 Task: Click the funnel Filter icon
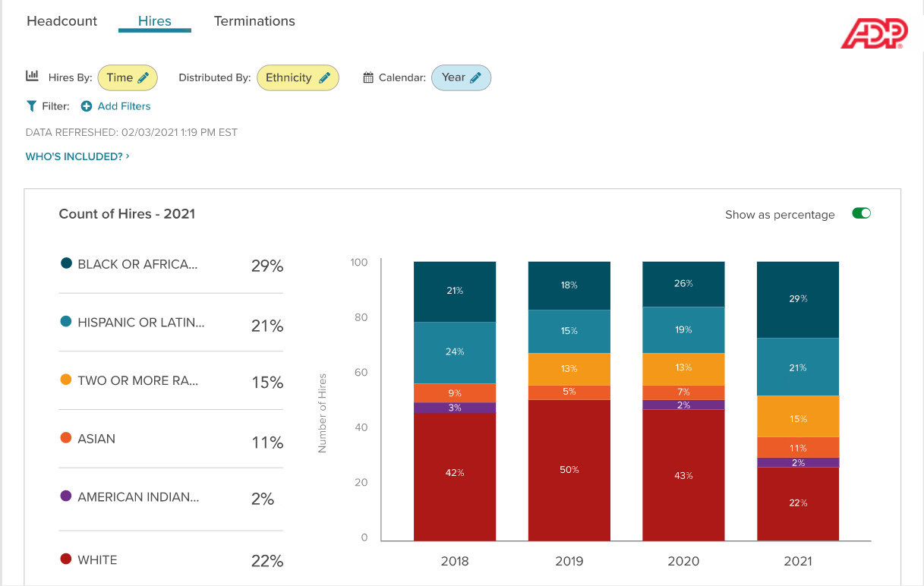click(31, 106)
